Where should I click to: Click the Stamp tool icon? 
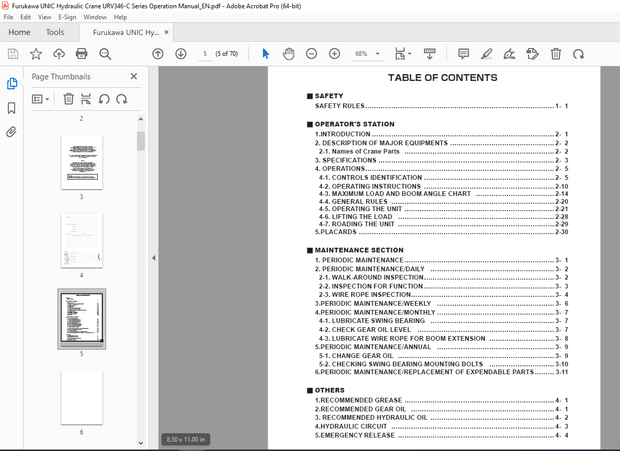pyautogui.click(x=532, y=54)
